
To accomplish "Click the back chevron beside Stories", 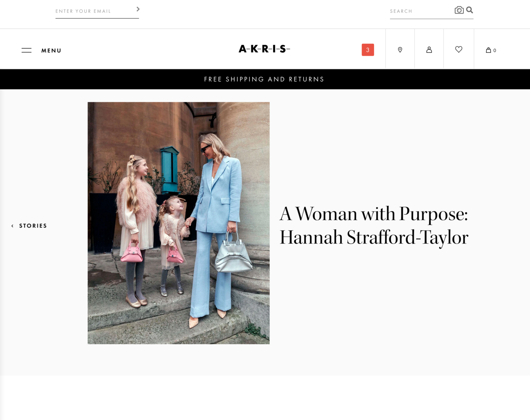I will (x=13, y=226).
